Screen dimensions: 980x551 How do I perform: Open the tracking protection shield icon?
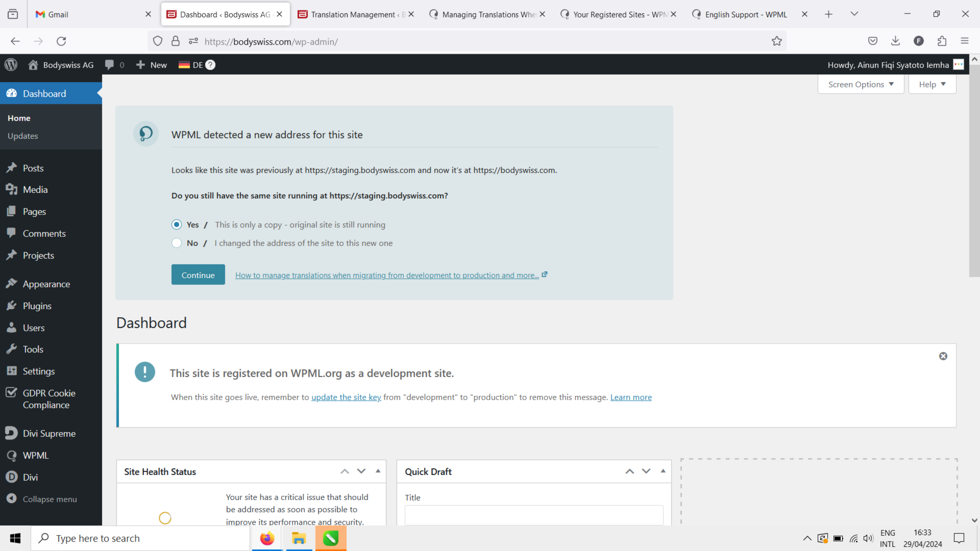coord(158,41)
